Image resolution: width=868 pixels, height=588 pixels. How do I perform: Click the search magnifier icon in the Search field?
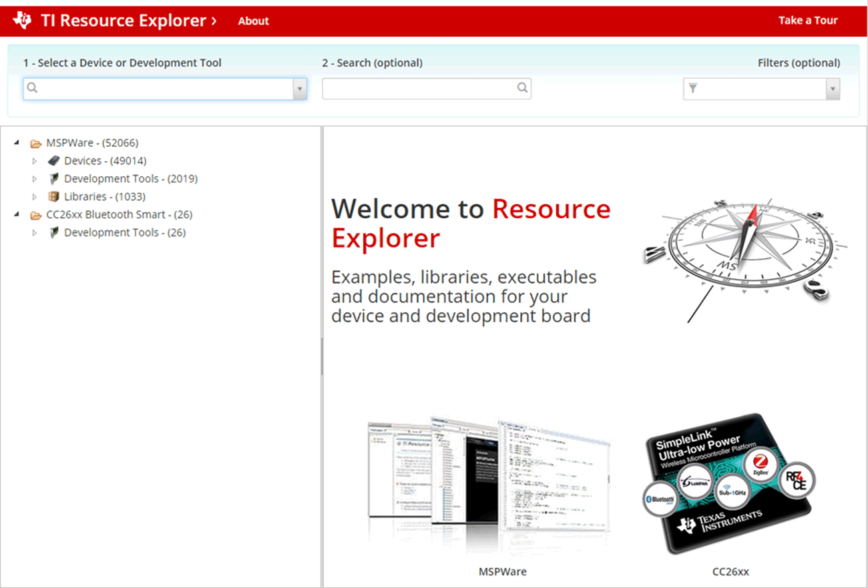click(x=521, y=87)
